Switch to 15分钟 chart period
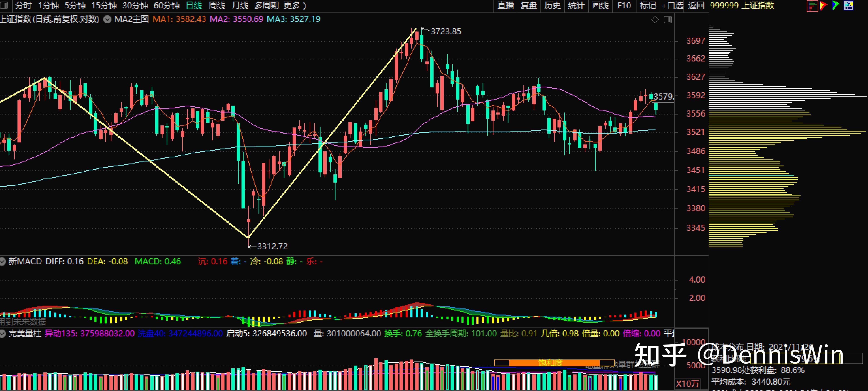 (104, 5)
